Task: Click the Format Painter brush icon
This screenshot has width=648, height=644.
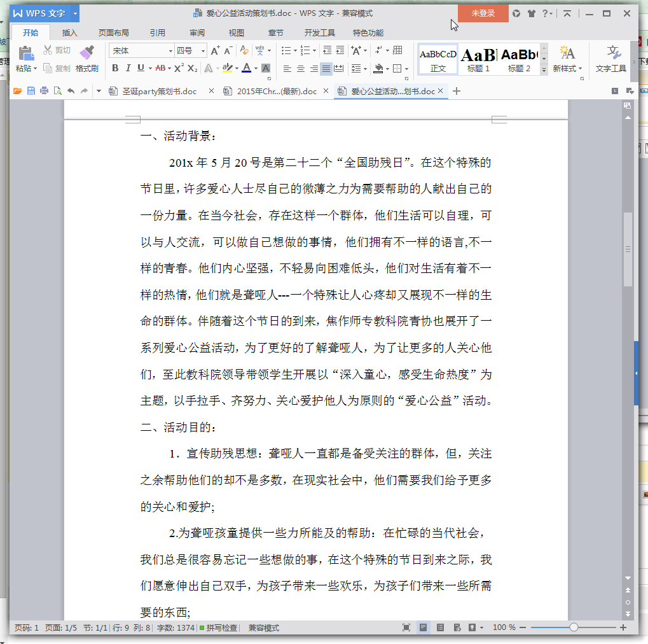Action: pyautogui.click(x=86, y=53)
